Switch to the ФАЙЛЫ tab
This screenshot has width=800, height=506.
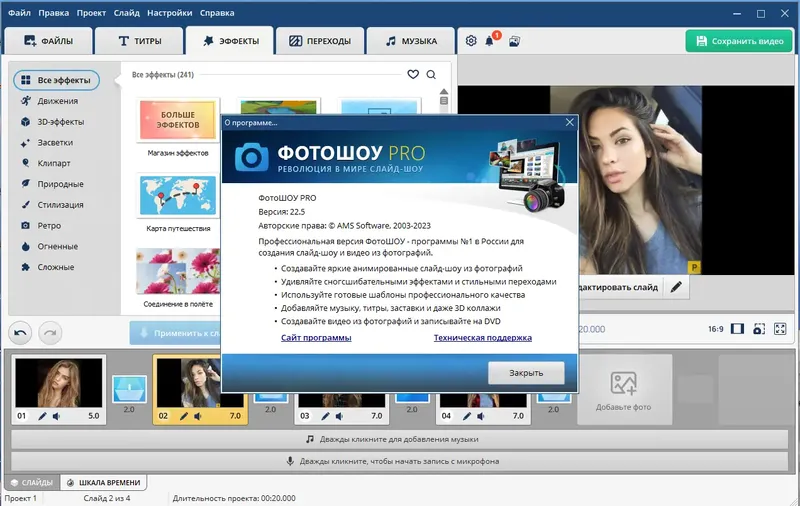pyautogui.click(x=49, y=41)
